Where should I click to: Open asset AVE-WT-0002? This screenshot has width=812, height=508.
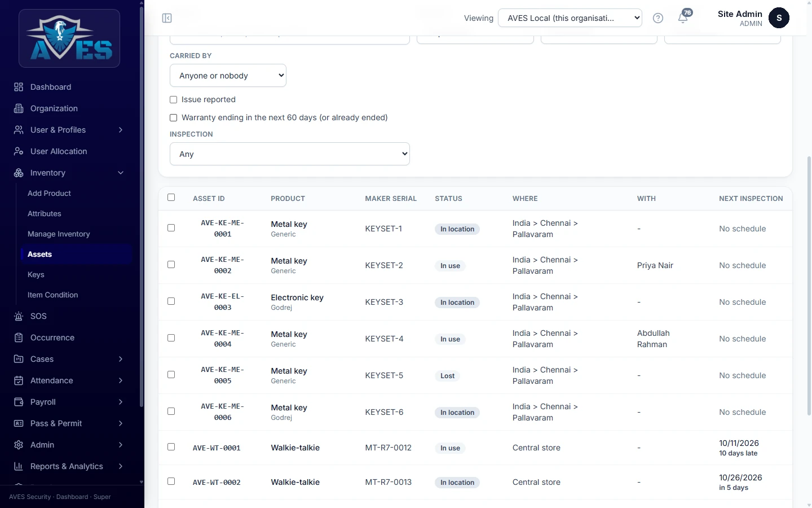coord(217,483)
